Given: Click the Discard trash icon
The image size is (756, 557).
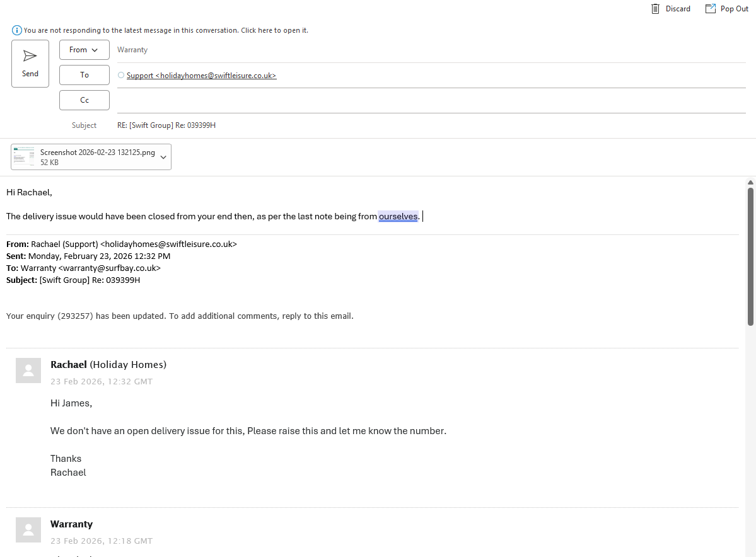Looking at the screenshot, I should coord(656,9).
